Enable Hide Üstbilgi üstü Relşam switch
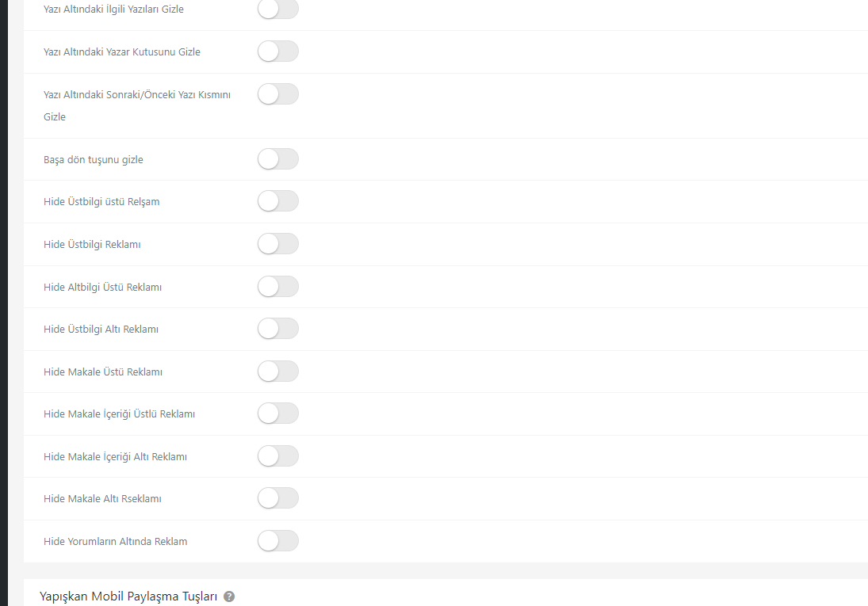Image resolution: width=868 pixels, height=606 pixels. click(278, 201)
